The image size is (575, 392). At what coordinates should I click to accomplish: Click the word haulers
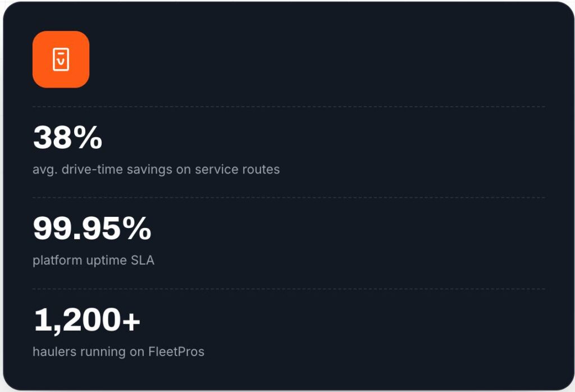54,352
